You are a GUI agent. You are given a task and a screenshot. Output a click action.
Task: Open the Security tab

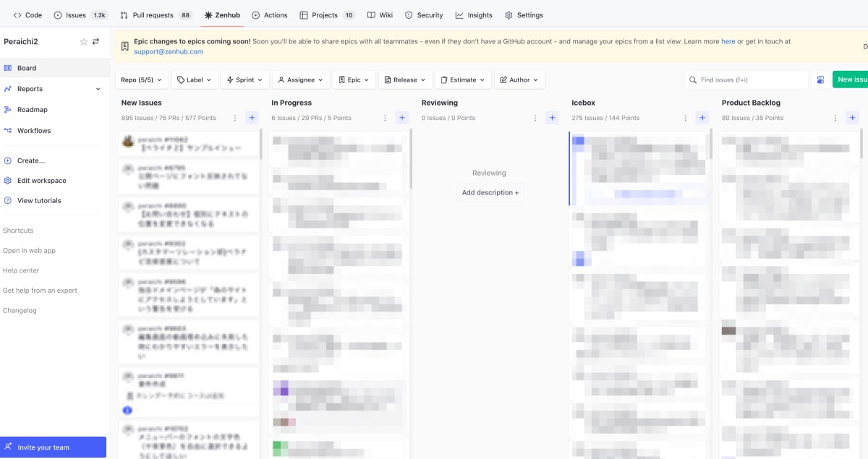[424, 15]
